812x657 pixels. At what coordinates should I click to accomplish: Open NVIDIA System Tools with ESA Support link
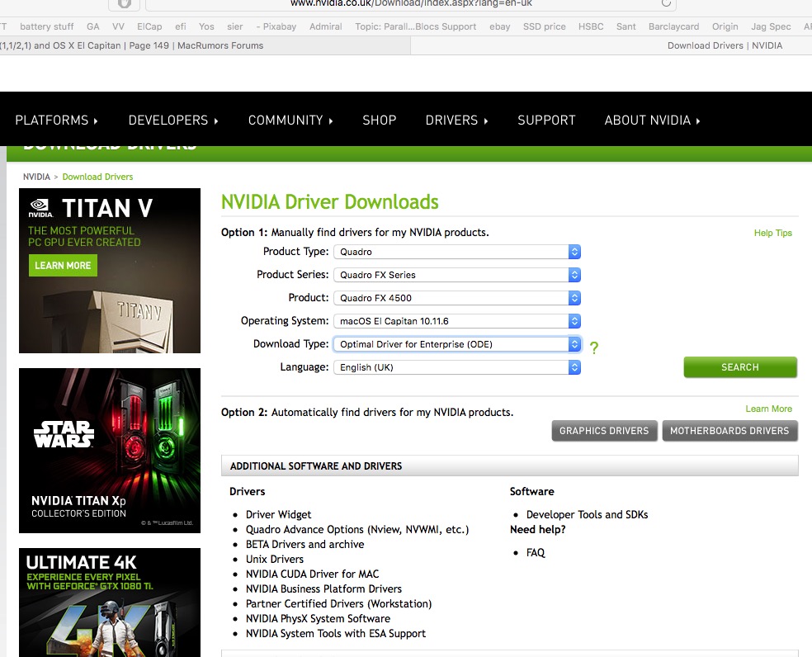point(336,633)
